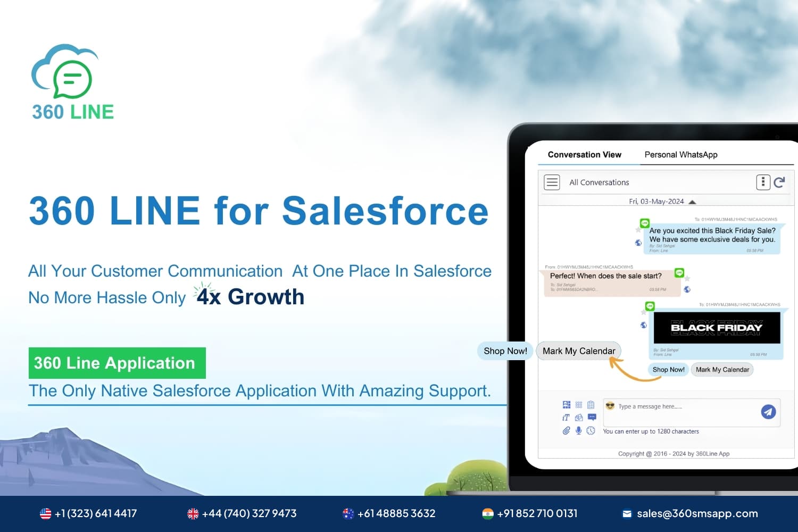This screenshot has width=798, height=532.
Task: Click the phone number +44 (740) 327 9473
Action: (x=249, y=513)
